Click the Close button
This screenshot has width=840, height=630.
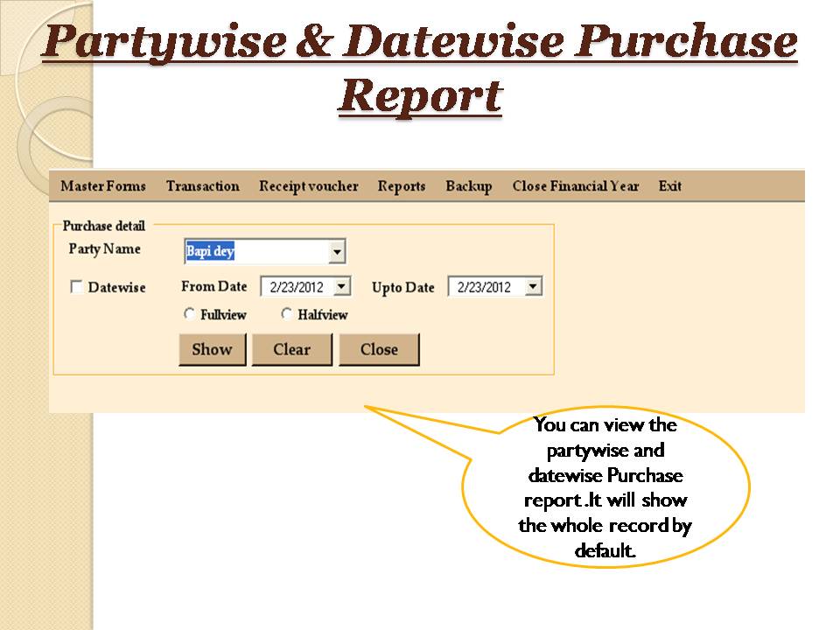coord(379,349)
